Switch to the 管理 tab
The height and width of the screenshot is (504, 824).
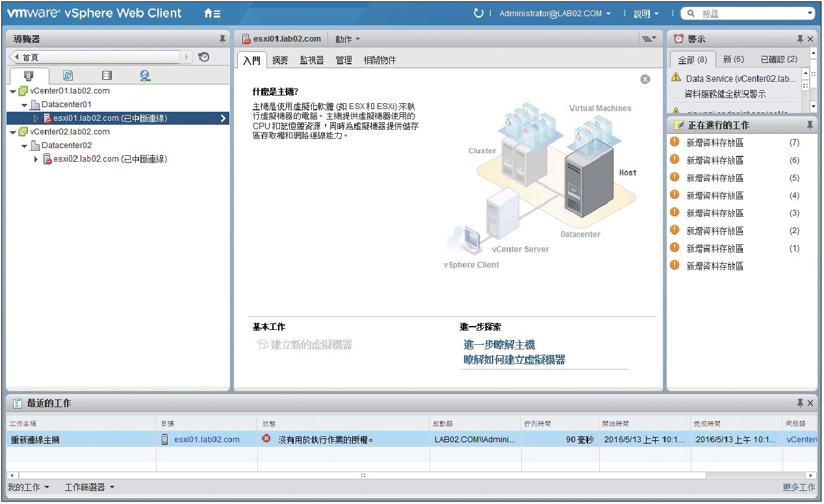coord(344,60)
